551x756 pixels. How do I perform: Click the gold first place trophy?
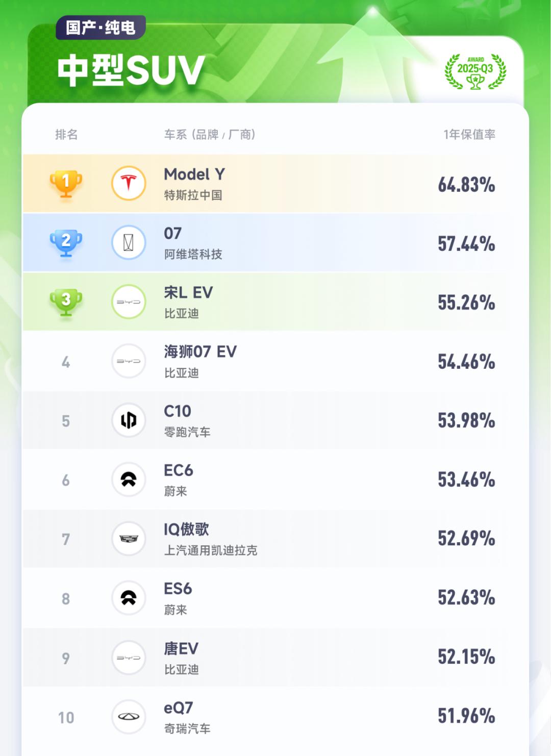[x=66, y=183]
